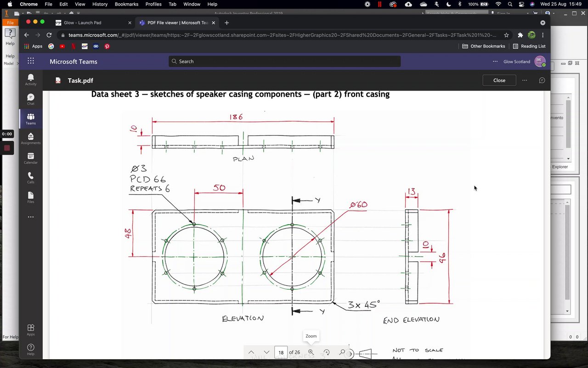Screen dimensions: 588x368
Task: Click the red stop recording button
Action: [7, 148]
